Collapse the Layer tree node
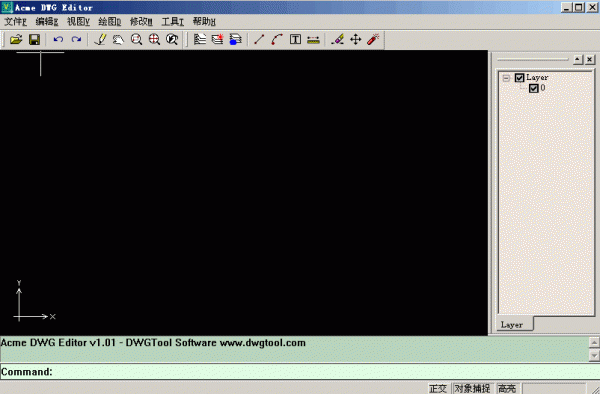The image size is (600, 394). (x=506, y=78)
